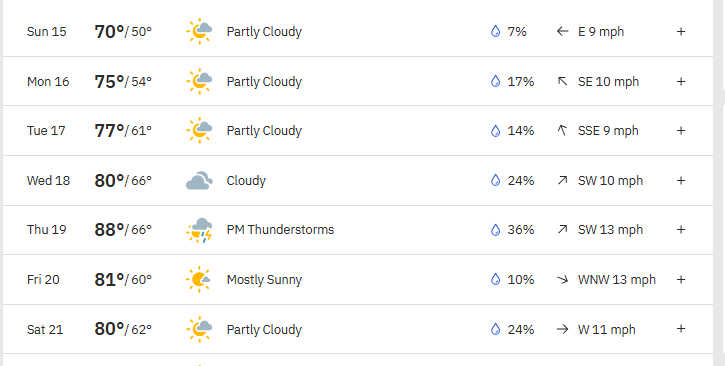Show more details for Thu 19
This screenshot has height=366, width=725.
[x=681, y=230]
